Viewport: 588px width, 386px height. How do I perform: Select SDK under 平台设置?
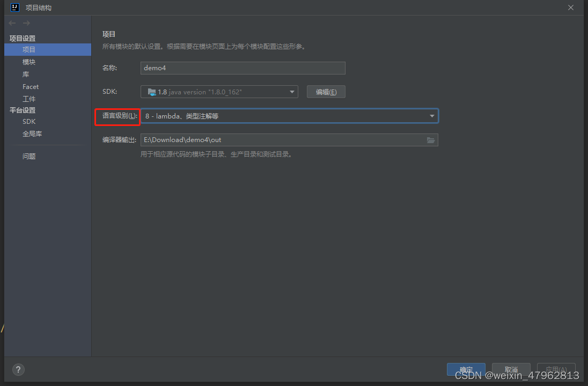pos(28,121)
